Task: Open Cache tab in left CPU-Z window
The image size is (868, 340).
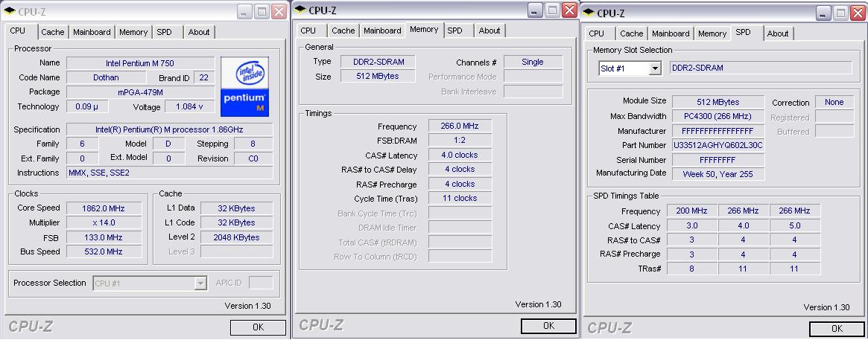Action: coord(53,32)
